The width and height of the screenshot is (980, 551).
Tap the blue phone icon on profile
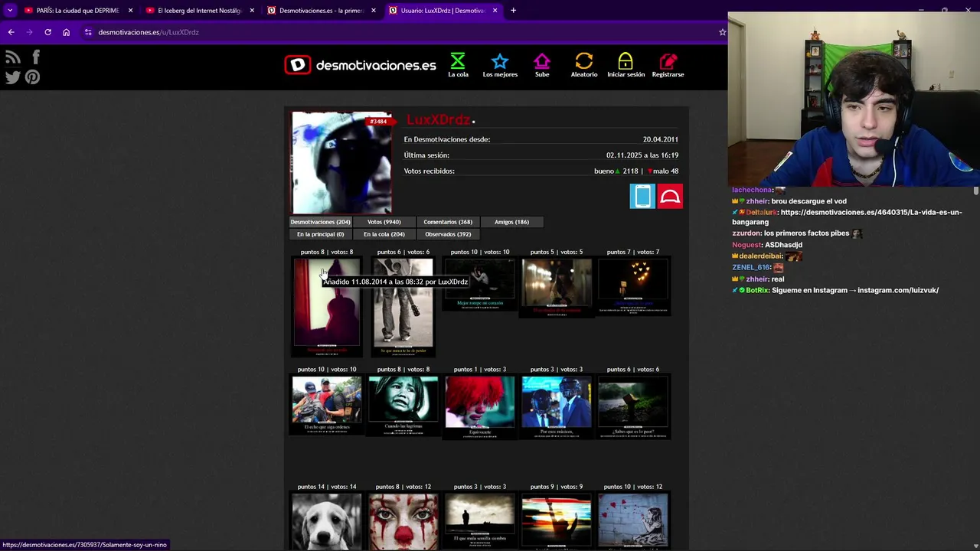click(x=642, y=197)
